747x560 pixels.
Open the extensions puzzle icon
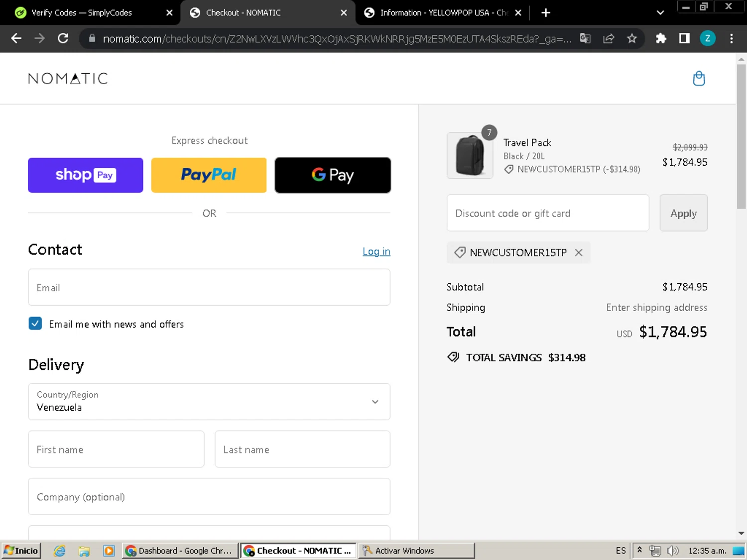pyautogui.click(x=661, y=38)
